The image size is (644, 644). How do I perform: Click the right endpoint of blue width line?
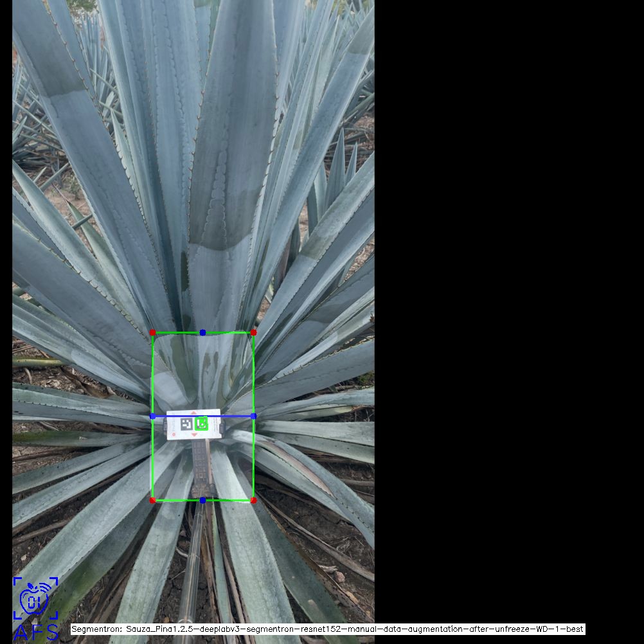[x=253, y=416]
